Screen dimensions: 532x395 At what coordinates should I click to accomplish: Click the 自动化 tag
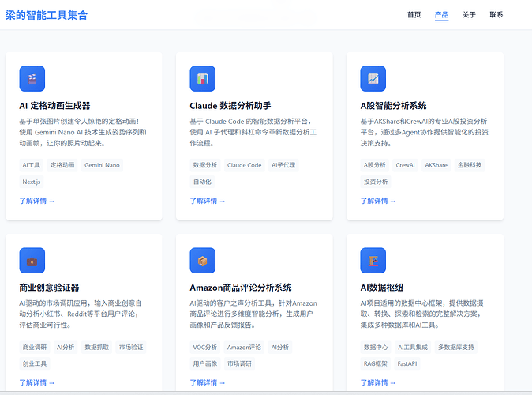pos(202,182)
